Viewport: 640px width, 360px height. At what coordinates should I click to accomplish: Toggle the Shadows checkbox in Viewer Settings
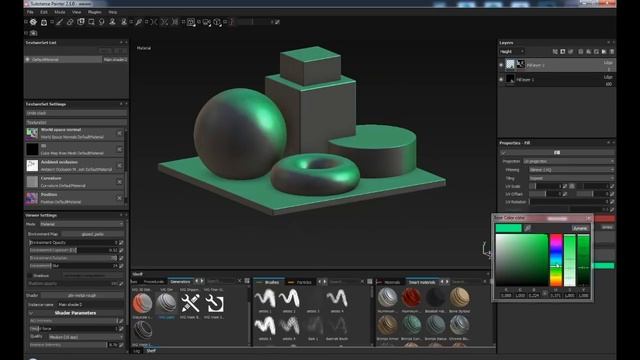(30, 276)
